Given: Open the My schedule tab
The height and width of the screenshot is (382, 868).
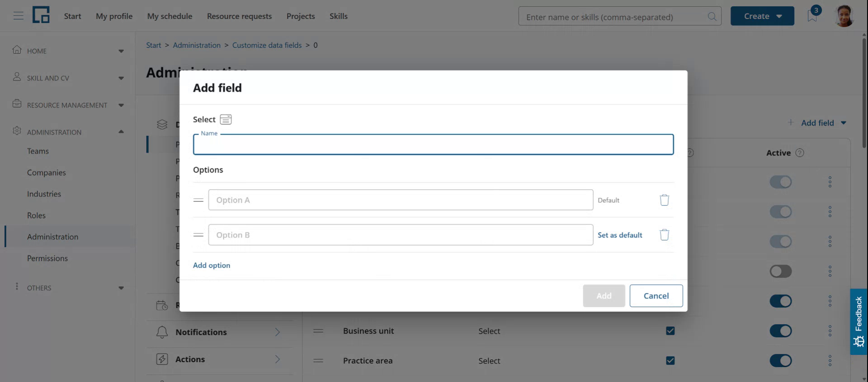Looking at the screenshot, I should (x=170, y=16).
